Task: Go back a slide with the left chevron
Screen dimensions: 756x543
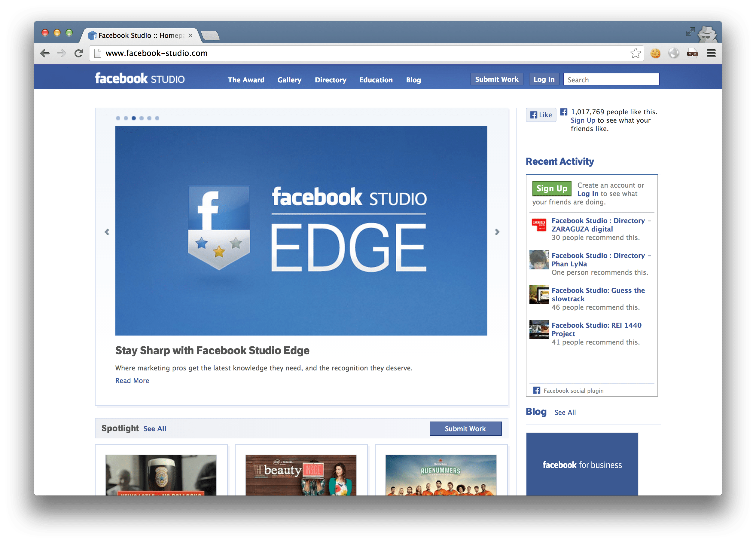Action: 107,232
